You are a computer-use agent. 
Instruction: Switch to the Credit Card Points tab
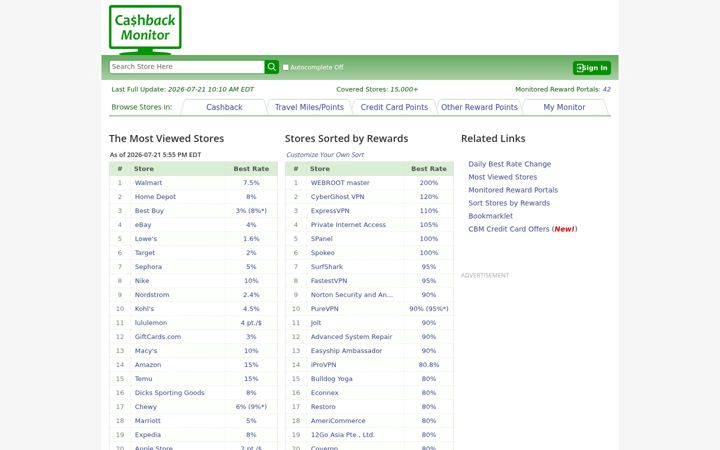[394, 107]
